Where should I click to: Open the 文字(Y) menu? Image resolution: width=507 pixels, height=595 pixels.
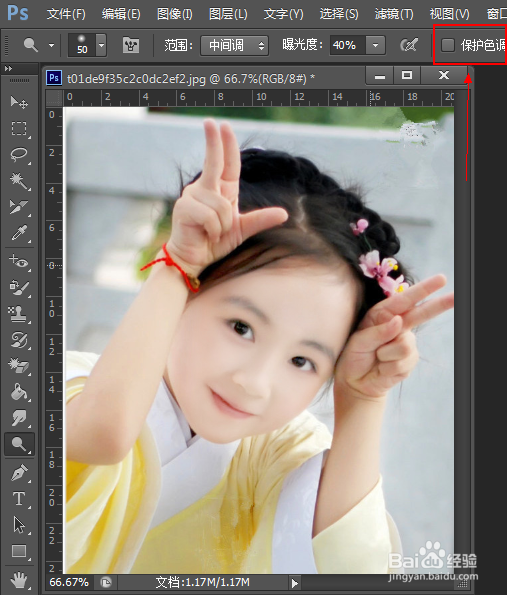tap(283, 14)
